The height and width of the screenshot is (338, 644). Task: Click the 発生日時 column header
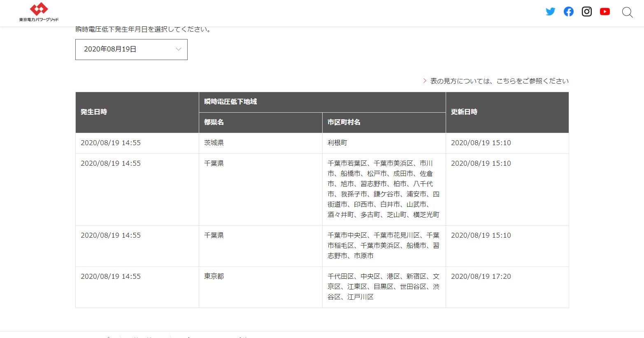pyautogui.click(x=94, y=112)
